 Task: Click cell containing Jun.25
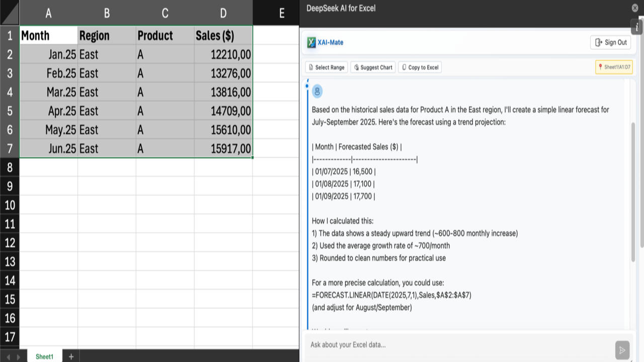[48, 148]
